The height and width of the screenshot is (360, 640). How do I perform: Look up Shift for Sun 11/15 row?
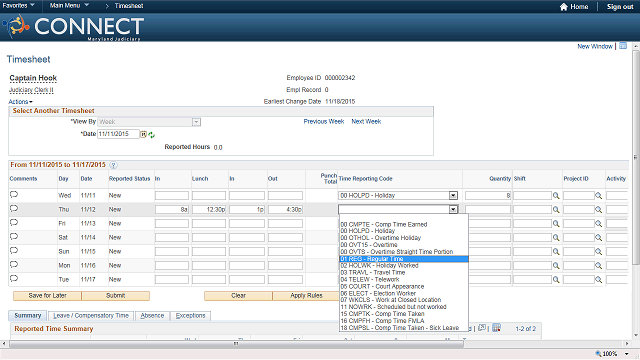556,252
